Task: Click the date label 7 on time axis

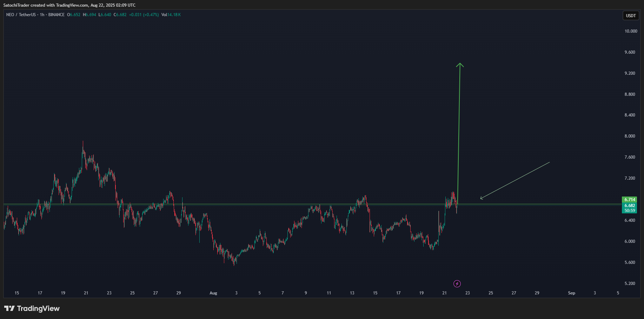Action: pyautogui.click(x=283, y=293)
